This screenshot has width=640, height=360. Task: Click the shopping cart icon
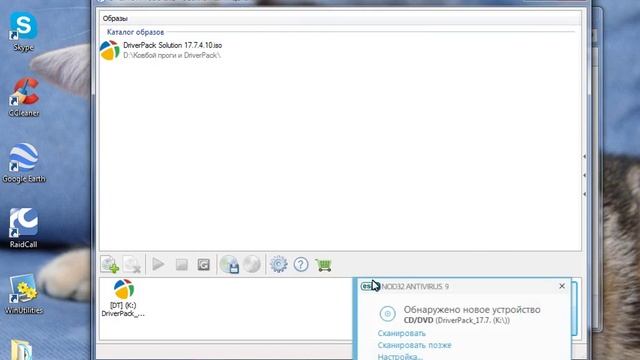tap(323, 265)
